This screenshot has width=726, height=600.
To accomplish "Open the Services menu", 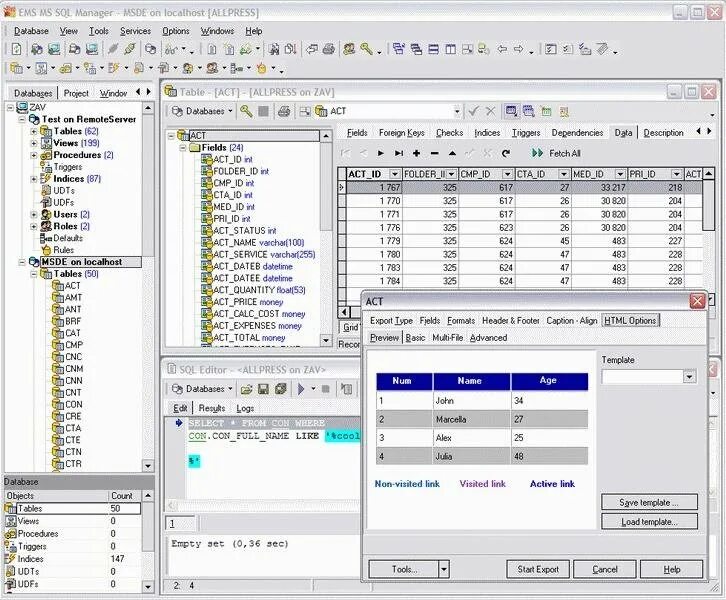I will (135, 31).
